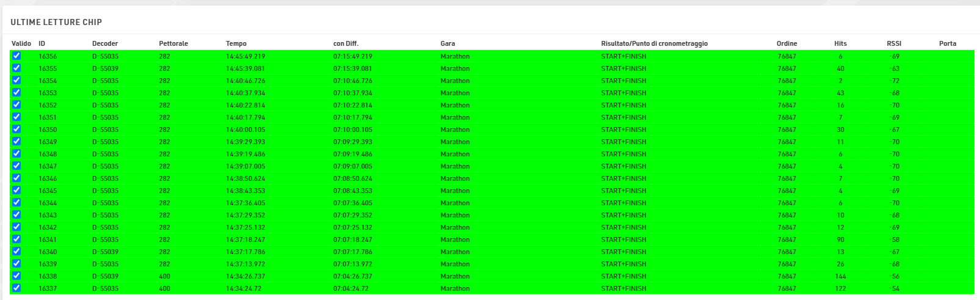Click the Ordine column header
This screenshot has width=980, height=300.
(x=786, y=43)
